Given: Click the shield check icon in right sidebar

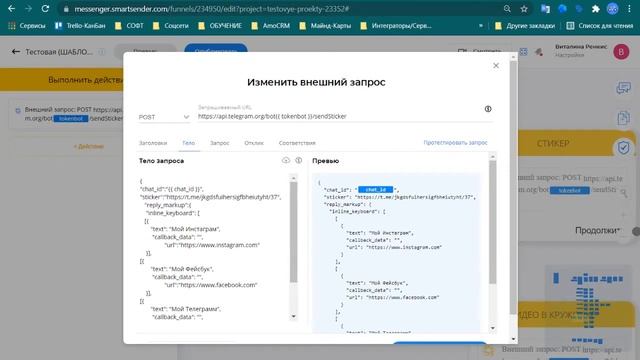Looking at the screenshot, I should pyautogui.click(x=623, y=147).
